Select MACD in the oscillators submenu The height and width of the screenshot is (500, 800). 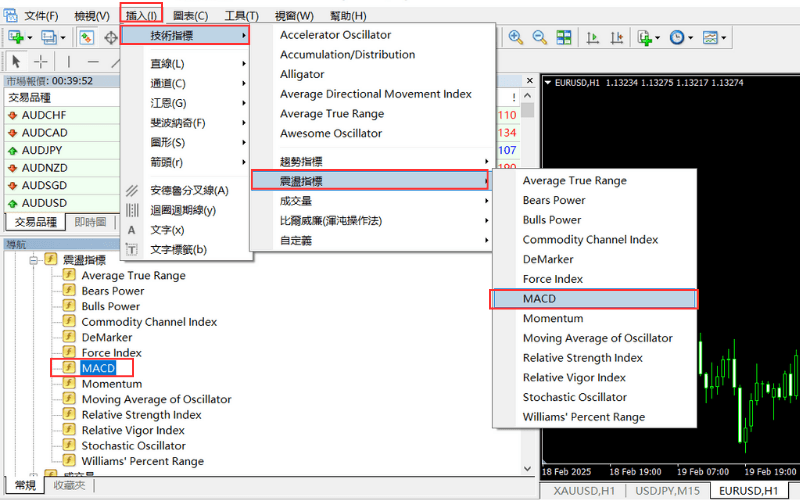coord(594,299)
